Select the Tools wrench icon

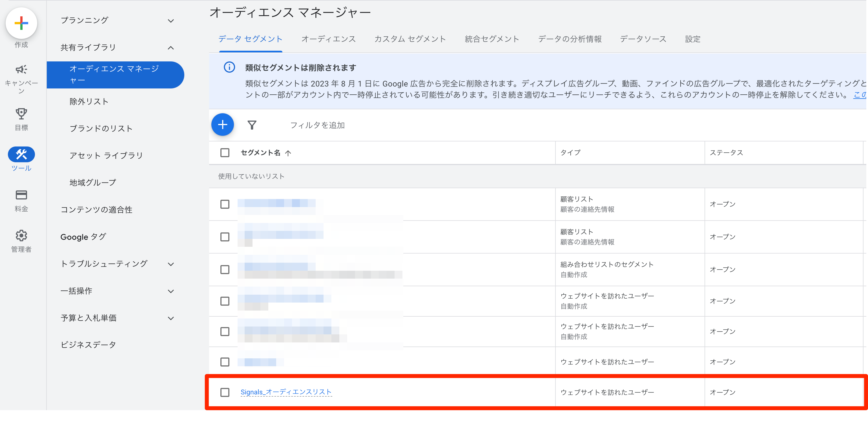21,154
